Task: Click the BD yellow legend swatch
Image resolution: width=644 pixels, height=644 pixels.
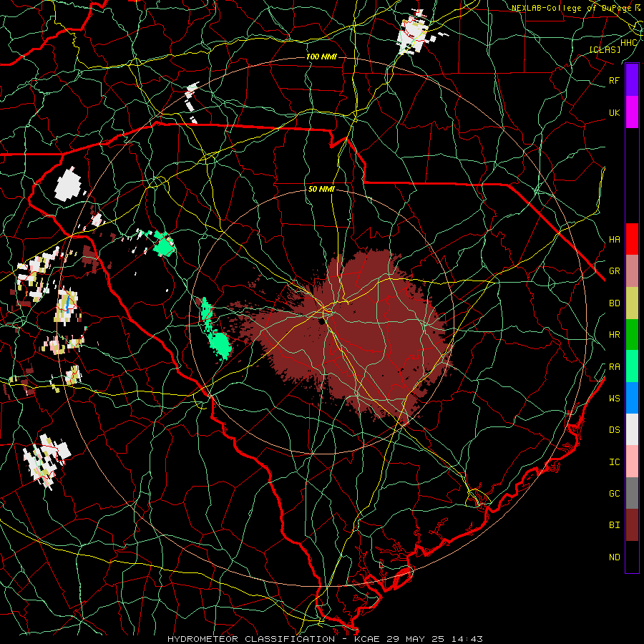Action: click(x=632, y=303)
